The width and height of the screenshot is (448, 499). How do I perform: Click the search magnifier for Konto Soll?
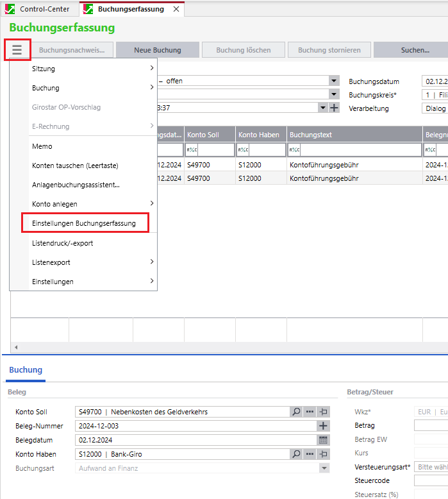point(296,412)
